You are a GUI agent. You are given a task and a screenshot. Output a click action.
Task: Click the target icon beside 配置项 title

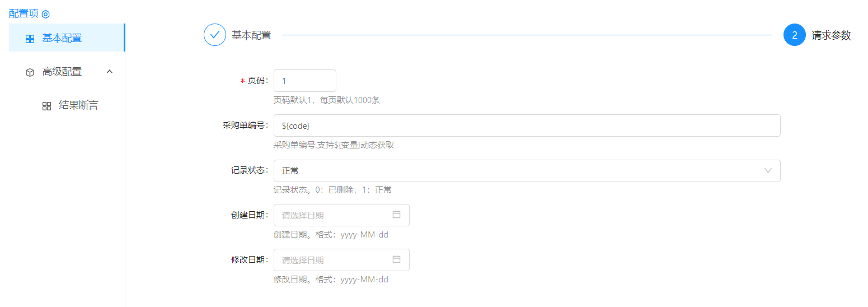pyautogui.click(x=46, y=14)
